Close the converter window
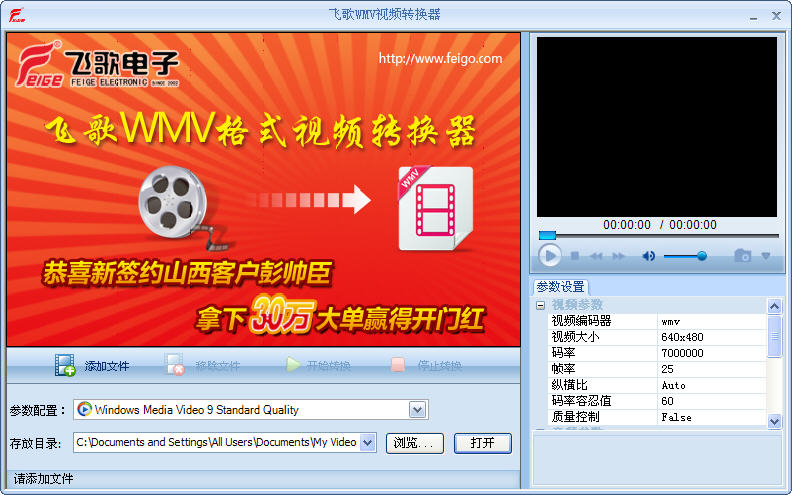792x495 pixels. (x=777, y=16)
